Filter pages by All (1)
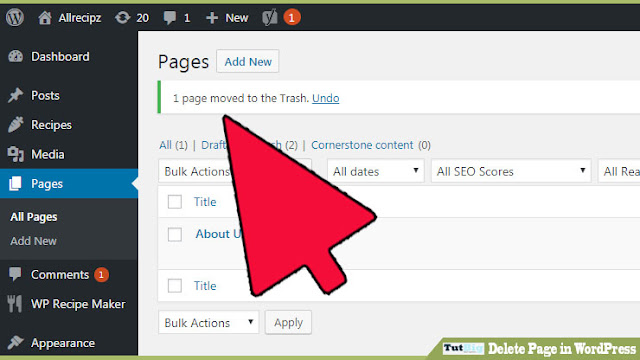Screen dimensions: 640x360 (173, 145)
